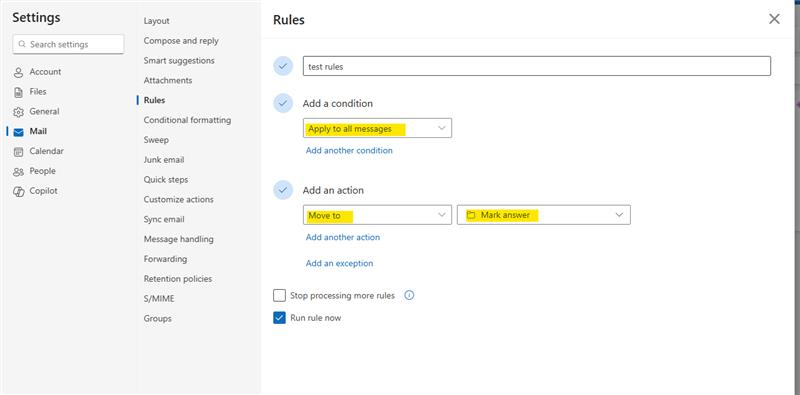Open the Copilot icon in sidebar
Image resolution: width=800 pixels, height=395 pixels.
pyautogui.click(x=18, y=191)
